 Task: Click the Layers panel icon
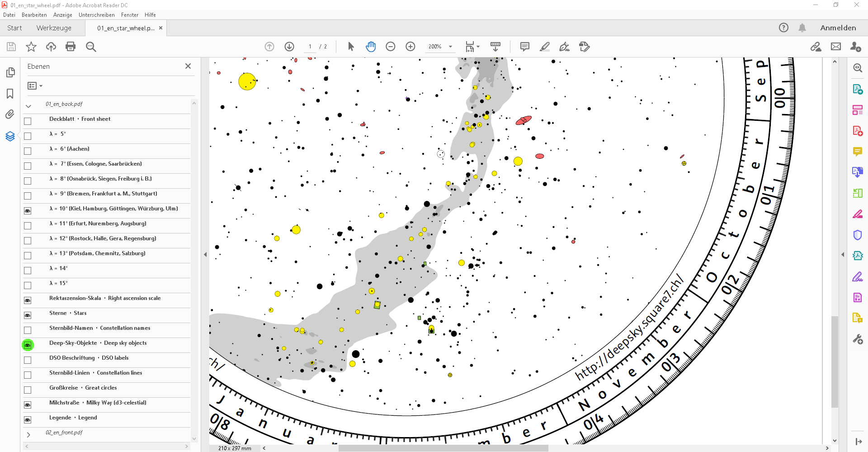[x=10, y=136]
